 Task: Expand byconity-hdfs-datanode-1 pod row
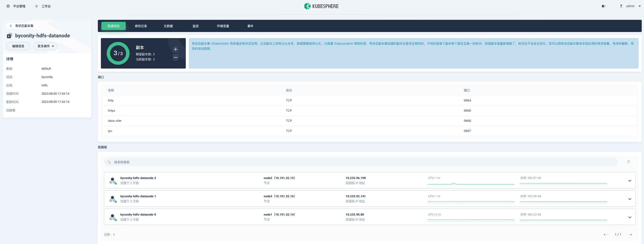[x=630, y=199]
